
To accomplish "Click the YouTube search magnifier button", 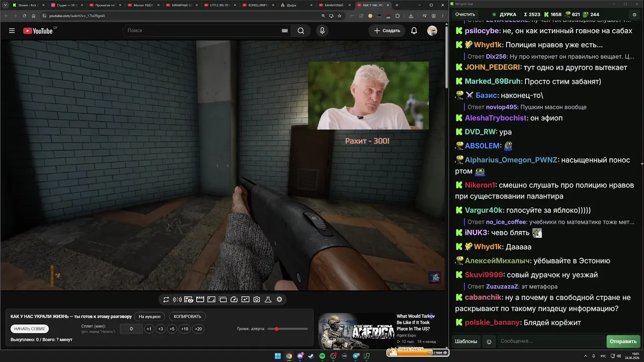I will [301, 31].
